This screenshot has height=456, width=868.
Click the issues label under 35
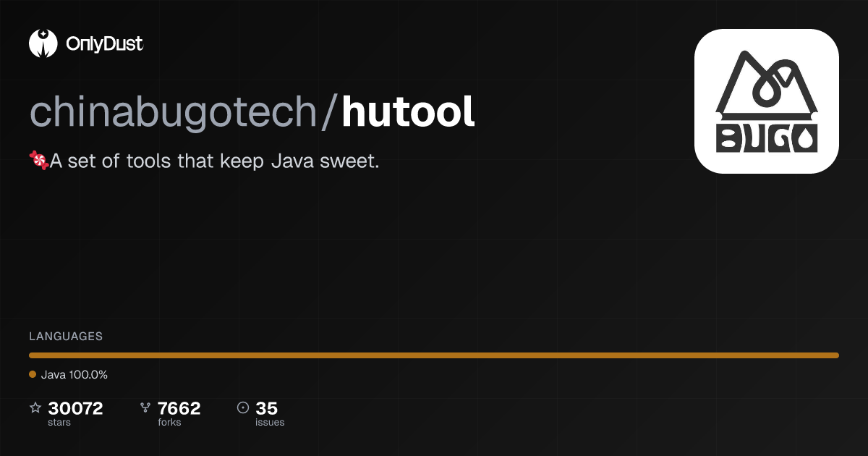click(270, 422)
